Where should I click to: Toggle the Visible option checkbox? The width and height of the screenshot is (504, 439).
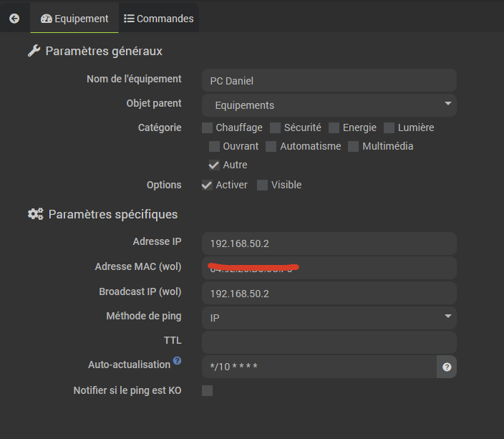[263, 185]
